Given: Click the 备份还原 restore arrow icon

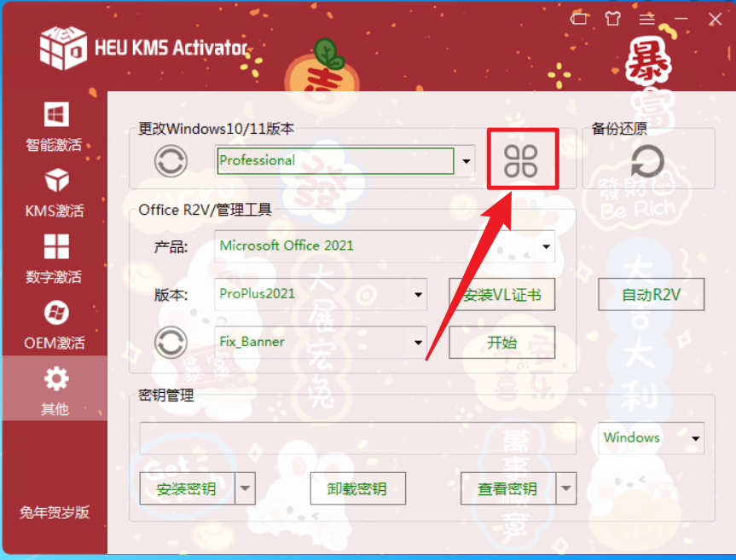Looking at the screenshot, I should [647, 161].
